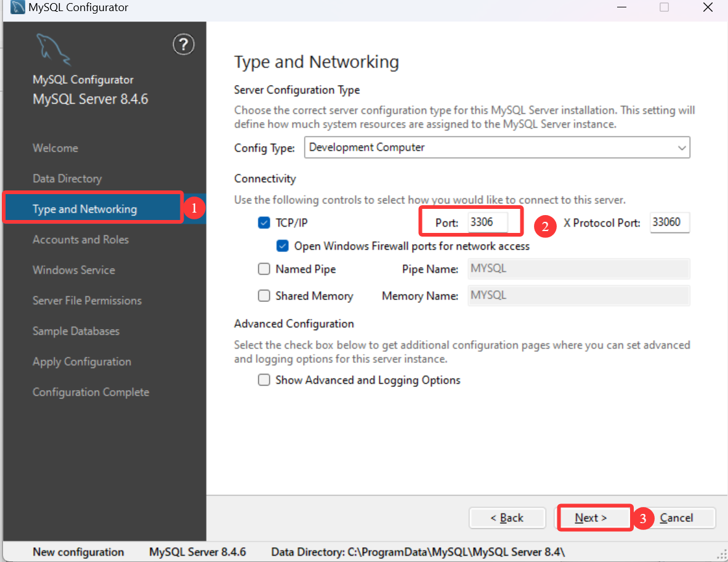Image resolution: width=728 pixels, height=562 pixels.
Task: Open the Accounts and Roles step
Action: click(x=80, y=240)
